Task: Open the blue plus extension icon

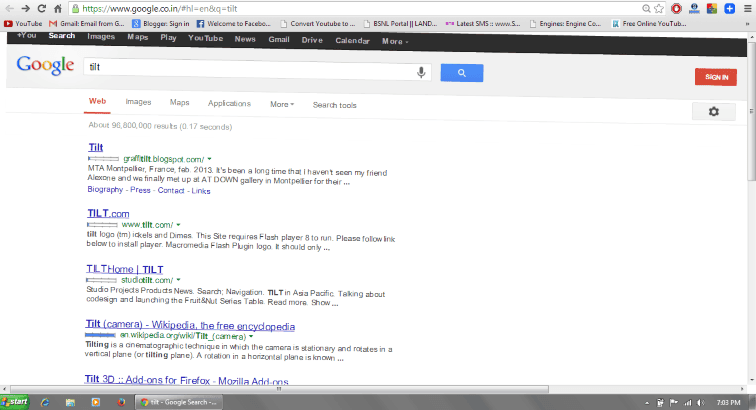Action: tap(729, 9)
